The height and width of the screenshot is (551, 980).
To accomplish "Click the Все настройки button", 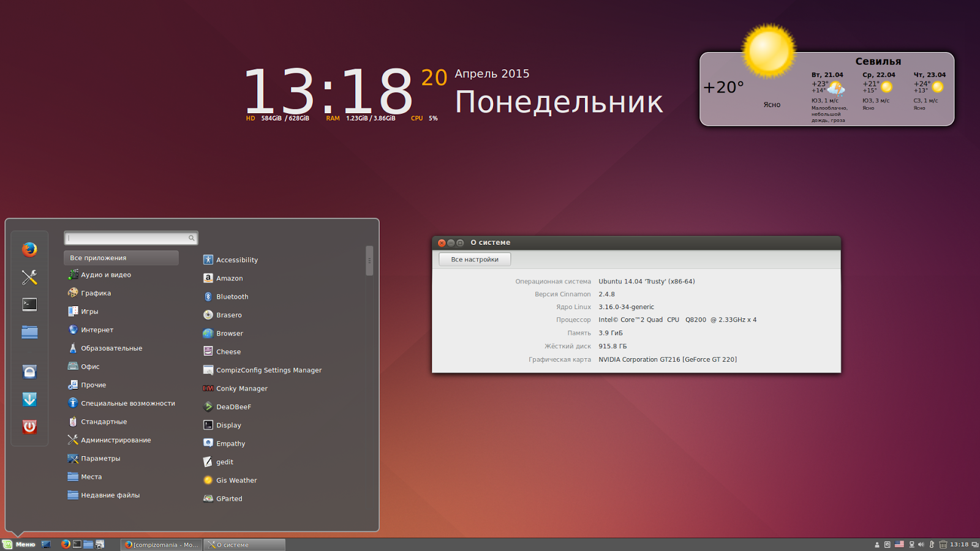I will tap(475, 260).
